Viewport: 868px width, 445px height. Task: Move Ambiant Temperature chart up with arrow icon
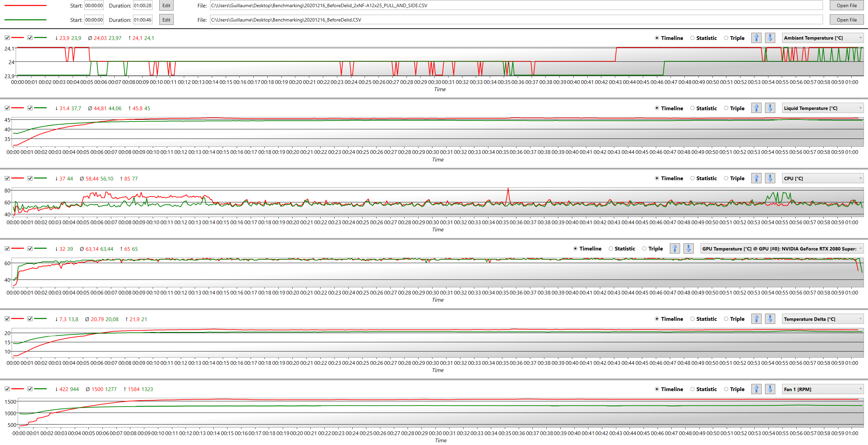click(x=756, y=38)
